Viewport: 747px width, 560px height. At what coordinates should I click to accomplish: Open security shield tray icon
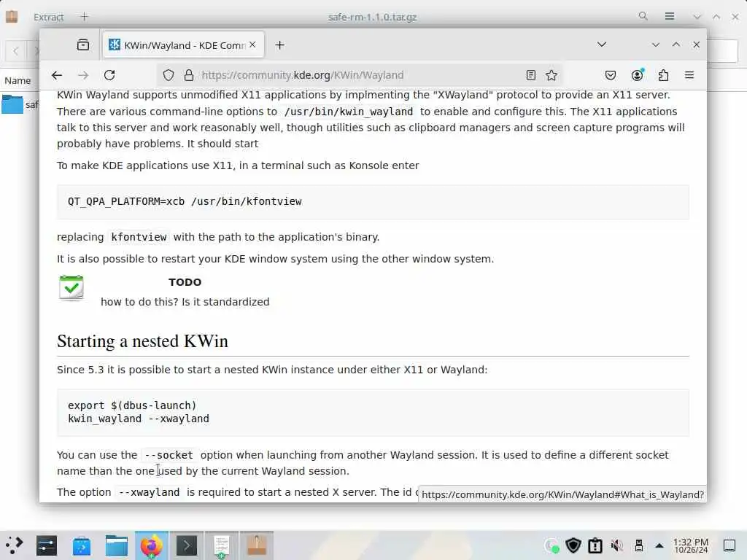[573, 545]
